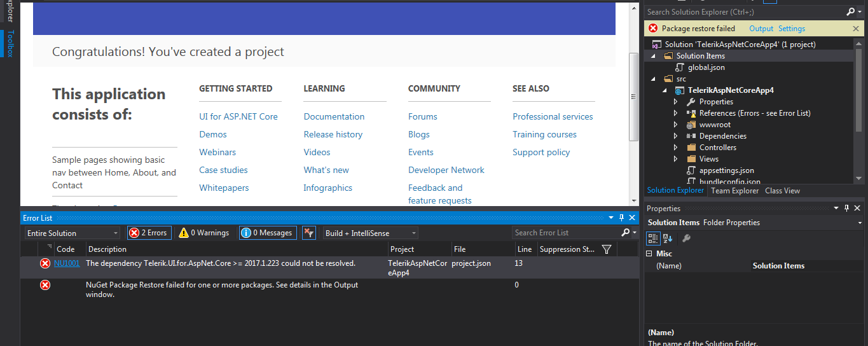Viewport: 868px width, 346px height.
Task: Expand the References node in Solution Explorer
Action: [x=676, y=113]
